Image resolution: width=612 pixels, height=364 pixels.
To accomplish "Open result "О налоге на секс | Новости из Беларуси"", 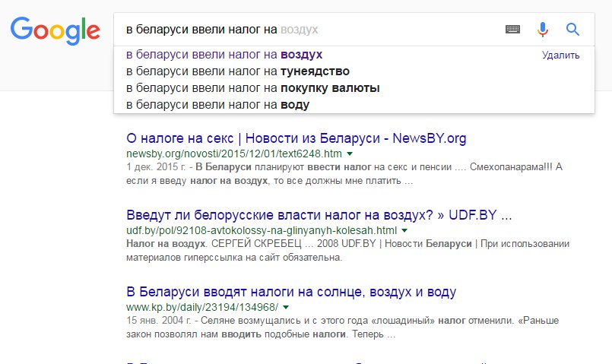I will (296, 138).
